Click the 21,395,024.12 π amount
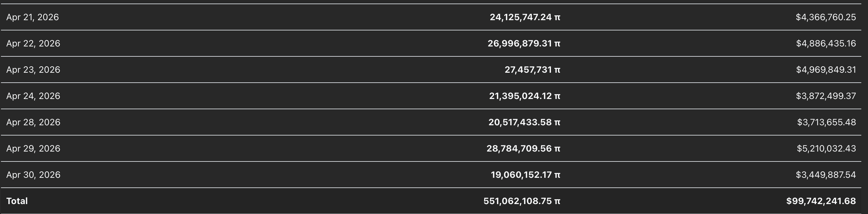 click(525, 96)
